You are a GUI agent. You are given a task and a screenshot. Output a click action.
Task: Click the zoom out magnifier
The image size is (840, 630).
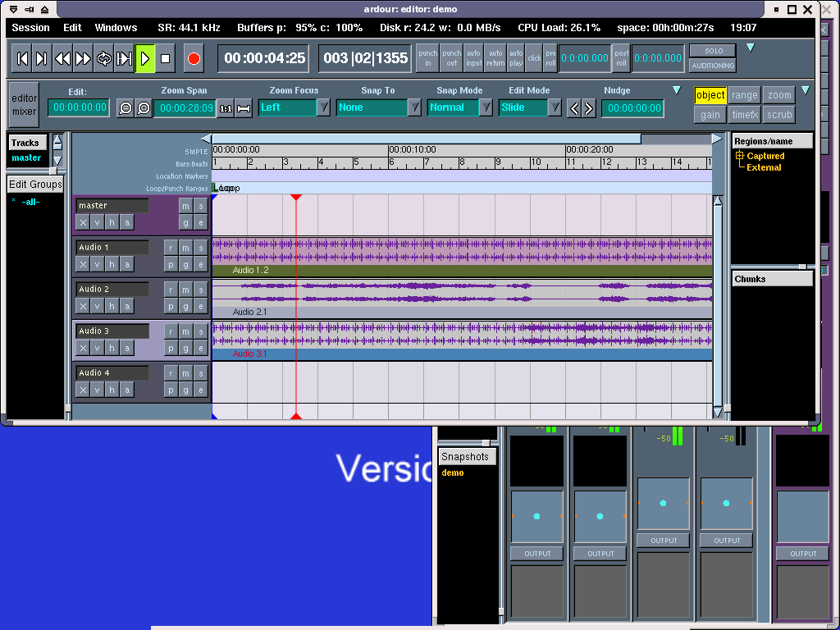125,108
